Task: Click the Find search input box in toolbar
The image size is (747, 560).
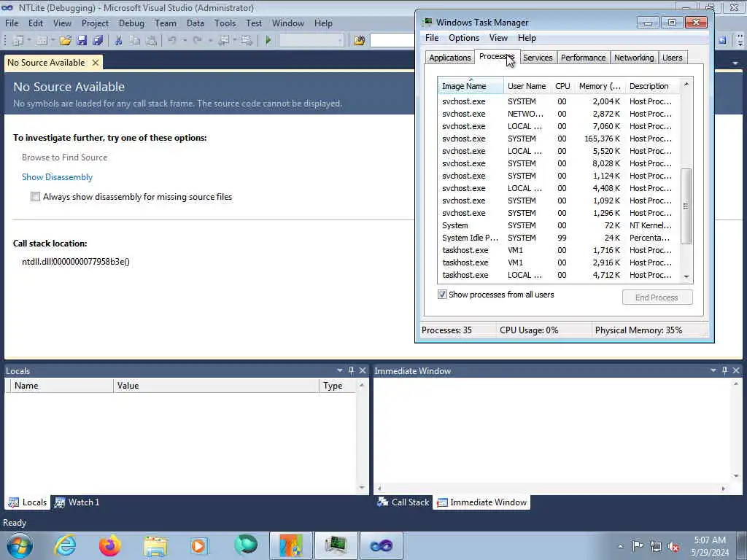Action: click(392, 41)
